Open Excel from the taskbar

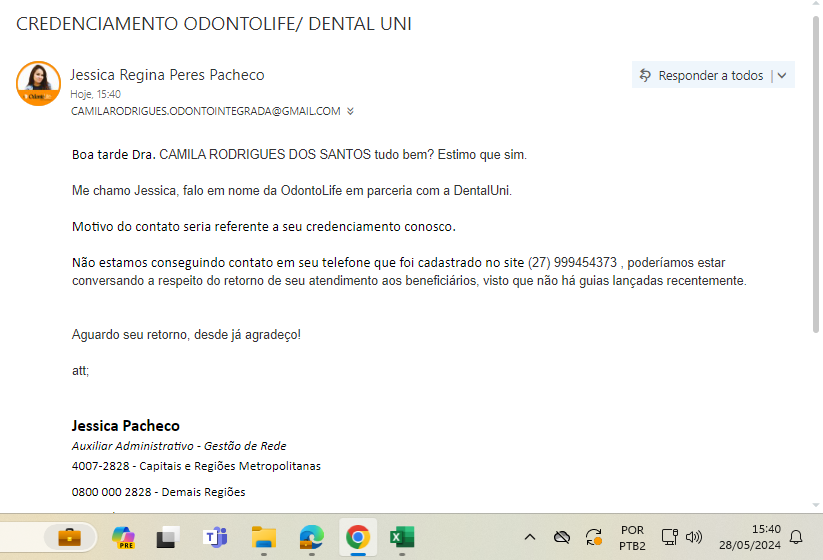tap(402, 537)
